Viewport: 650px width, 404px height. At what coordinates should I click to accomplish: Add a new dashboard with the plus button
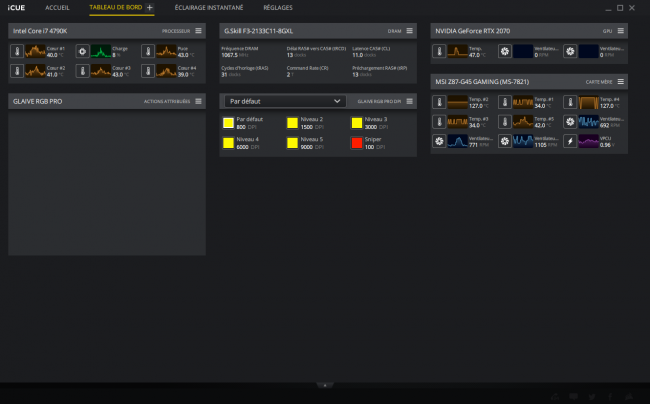(150, 7)
